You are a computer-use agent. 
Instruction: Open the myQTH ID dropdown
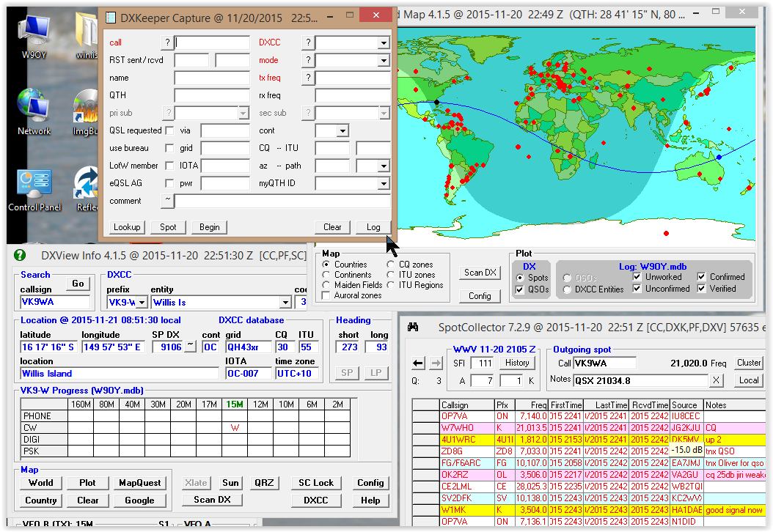[x=384, y=183]
